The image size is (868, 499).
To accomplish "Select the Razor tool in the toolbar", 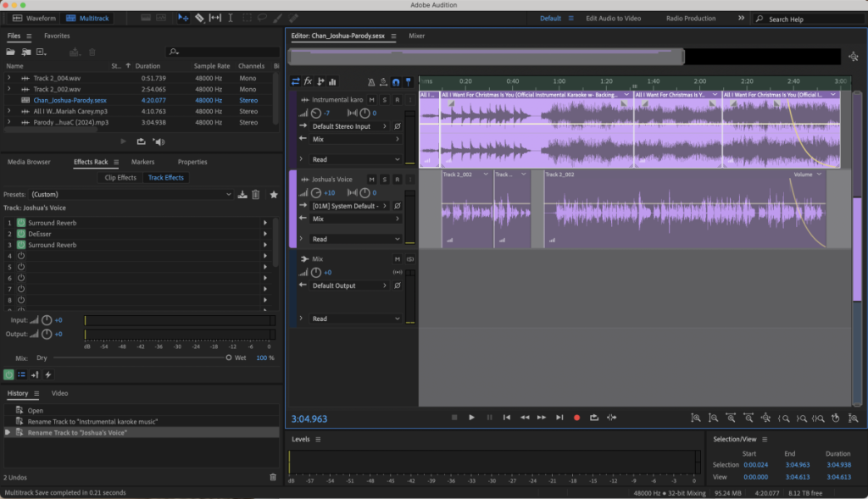I will (x=199, y=19).
